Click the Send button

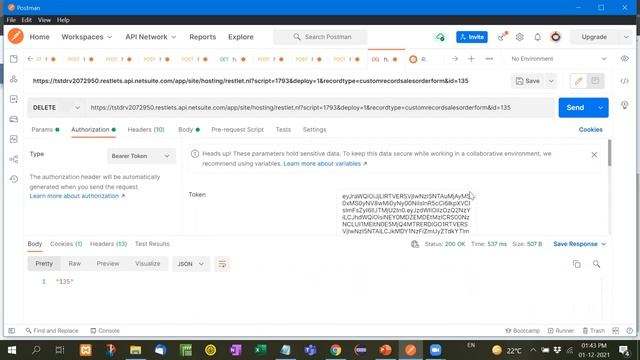tap(576, 108)
